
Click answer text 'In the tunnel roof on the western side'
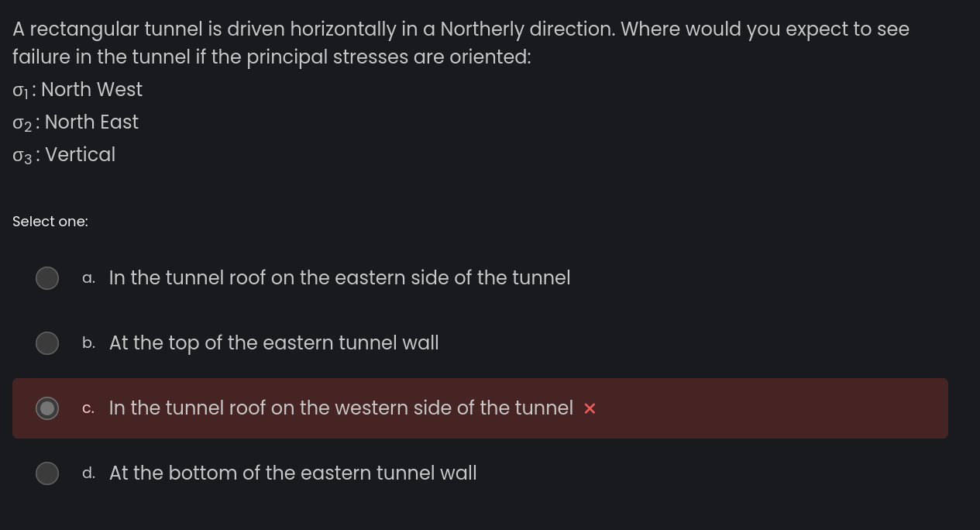341,408
